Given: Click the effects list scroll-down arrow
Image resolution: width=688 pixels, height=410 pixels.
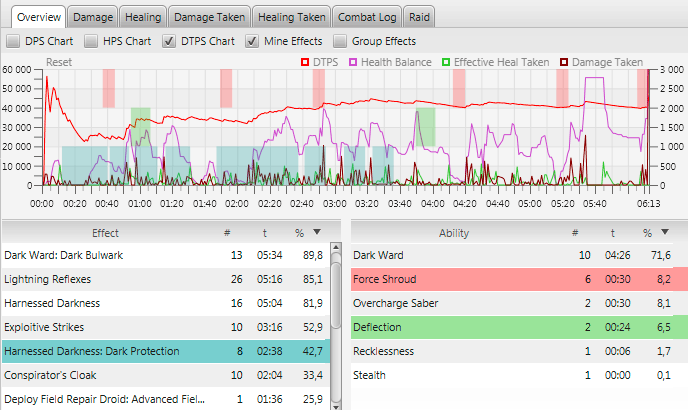Looking at the screenshot, I should point(336,405).
